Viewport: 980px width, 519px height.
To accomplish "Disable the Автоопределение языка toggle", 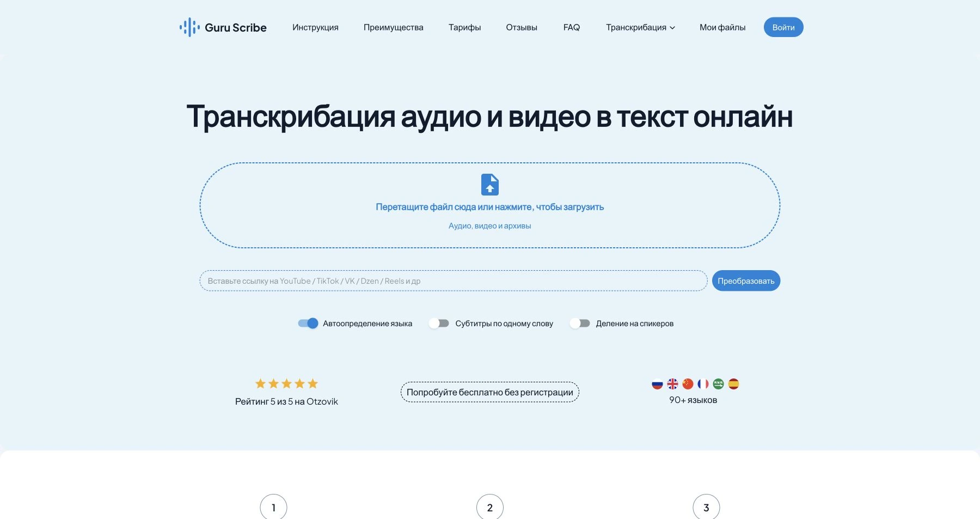I will coord(308,323).
